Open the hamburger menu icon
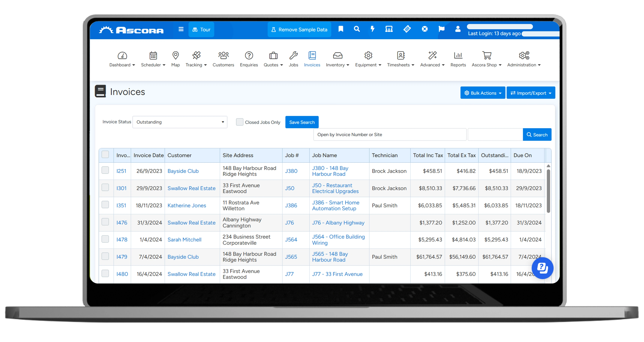 tap(181, 29)
